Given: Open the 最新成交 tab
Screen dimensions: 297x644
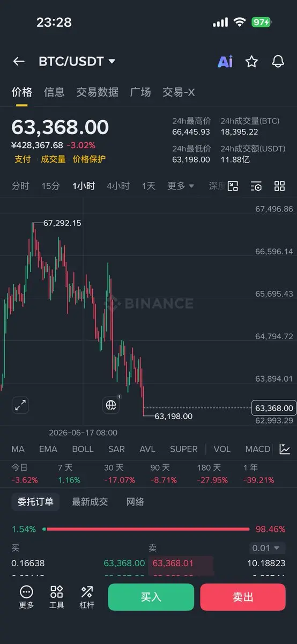Looking at the screenshot, I should point(90,502).
